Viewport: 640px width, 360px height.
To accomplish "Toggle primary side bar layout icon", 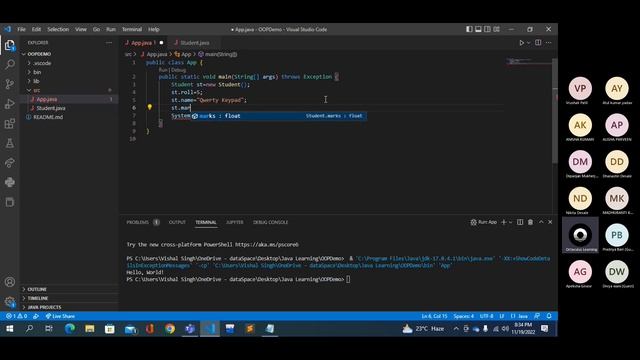I will click(x=469, y=29).
